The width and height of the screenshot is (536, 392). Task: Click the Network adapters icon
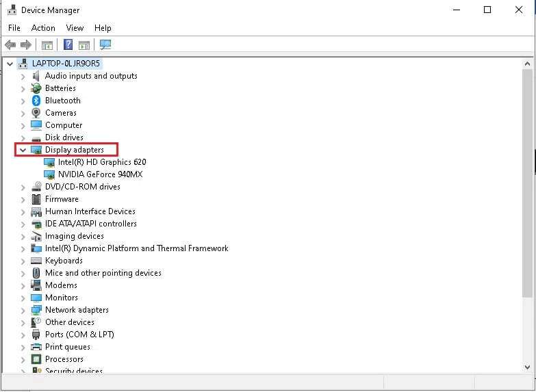click(x=36, y=310)
